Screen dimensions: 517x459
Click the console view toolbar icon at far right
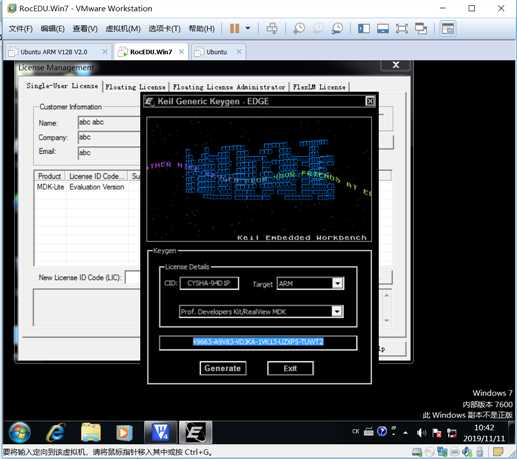point(448,28)
